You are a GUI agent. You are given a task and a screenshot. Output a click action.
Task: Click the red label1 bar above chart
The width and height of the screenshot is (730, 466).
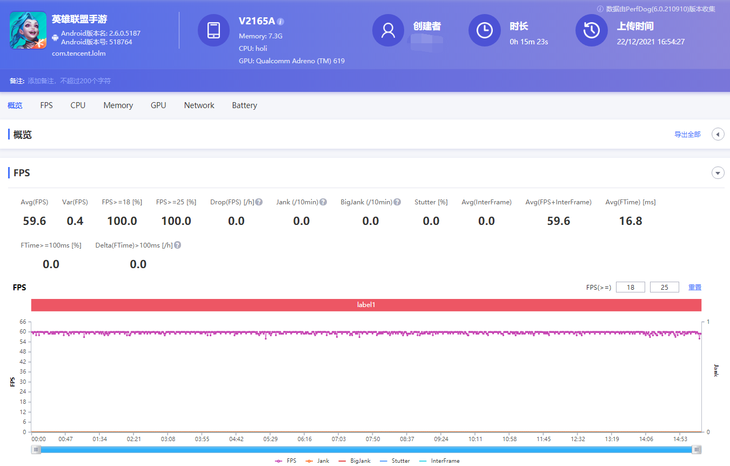pyautogui.click(x=366, y=305)
